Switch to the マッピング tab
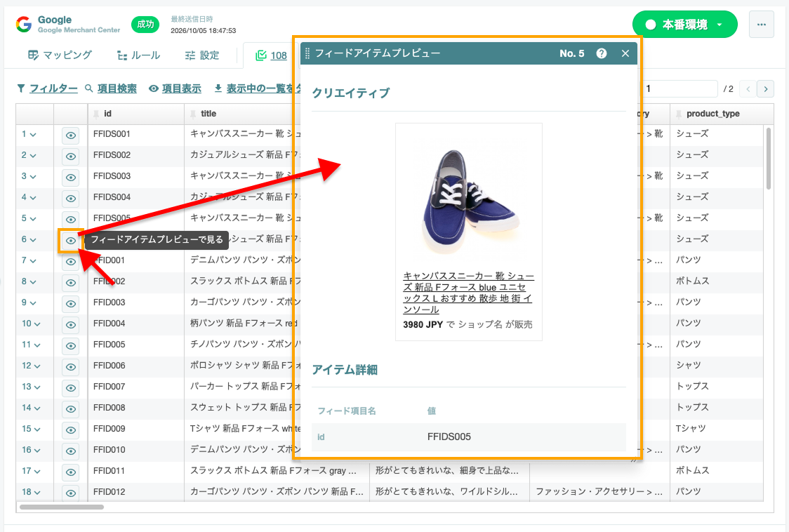The image size is (789, 532). pos(60,55)
